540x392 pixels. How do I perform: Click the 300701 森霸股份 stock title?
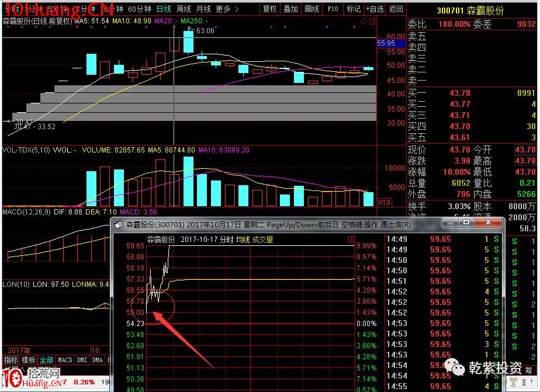470,11
